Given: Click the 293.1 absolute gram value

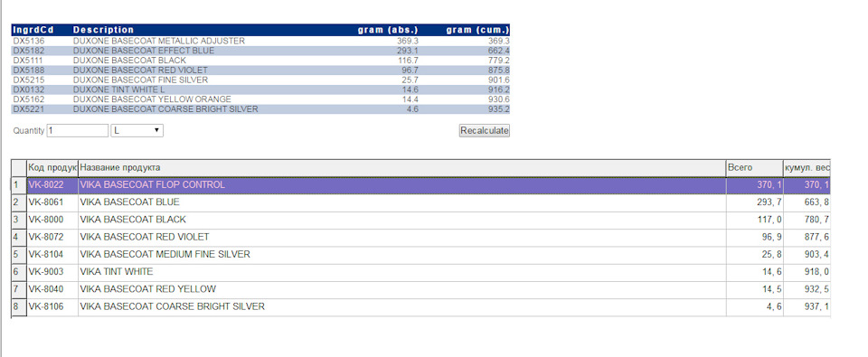Looking at the screenshot, I should (x=408, y=51).
